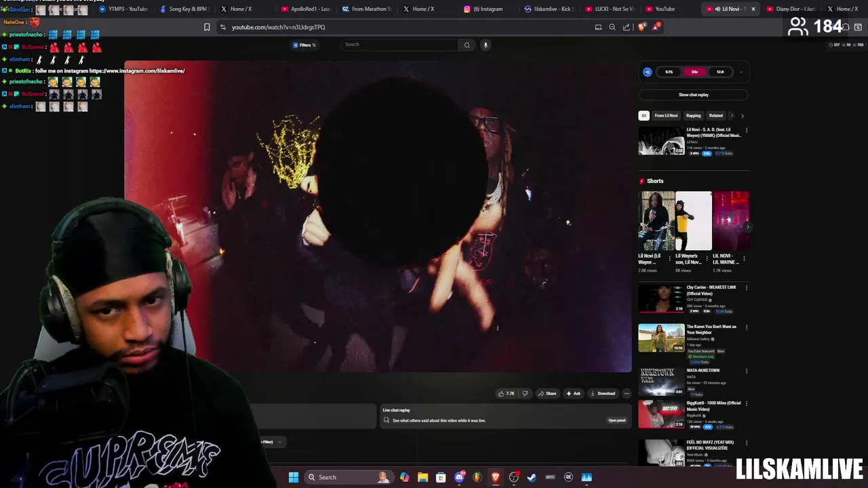Click the zoom magnifier icon in address bar
The height and width of the screenshot is (488, 868).
[612, 27]
